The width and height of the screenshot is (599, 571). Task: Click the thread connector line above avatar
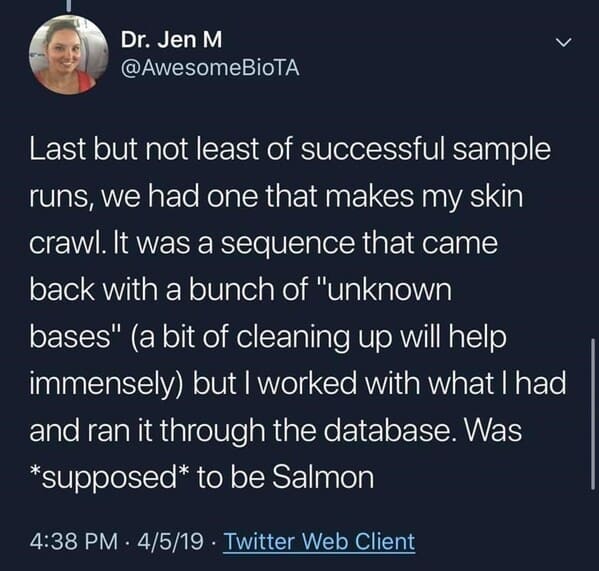click(x=70, y=8)
